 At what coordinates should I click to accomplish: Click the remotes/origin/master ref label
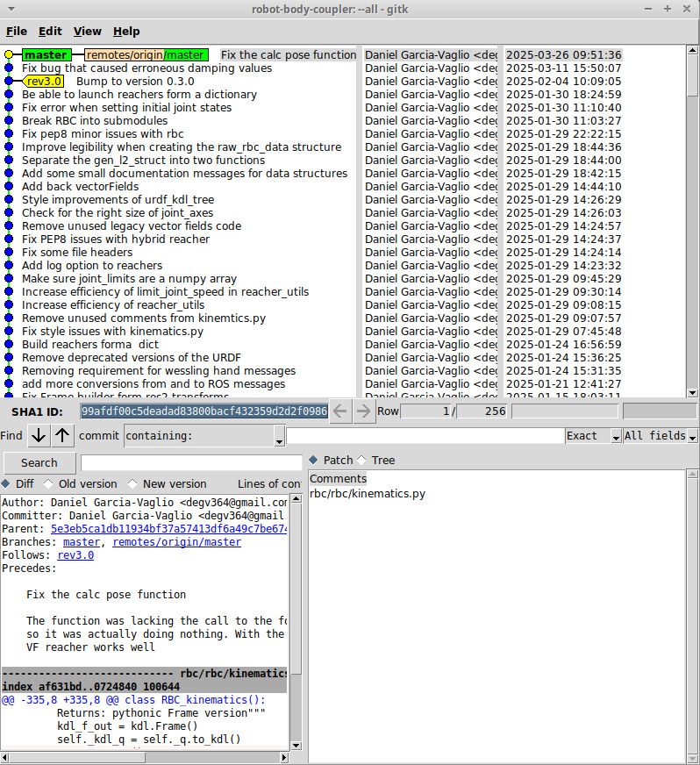pos(146,55)
